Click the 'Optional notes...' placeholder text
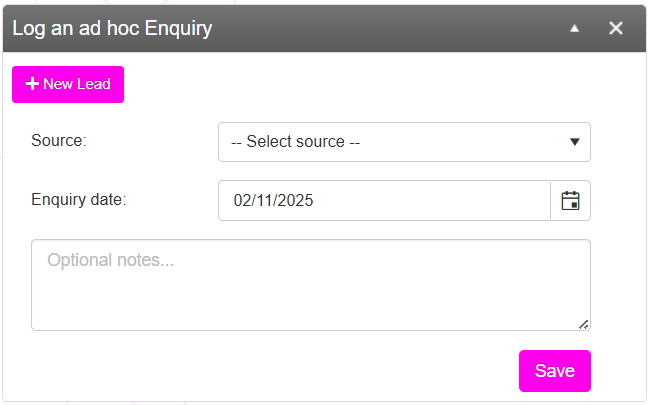The height and width of the screenshot is (405, 650). click(x=111, y=260)
